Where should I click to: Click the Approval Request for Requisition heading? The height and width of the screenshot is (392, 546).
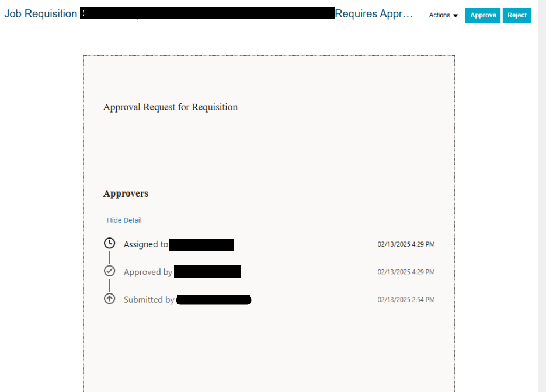click(170, 107)
